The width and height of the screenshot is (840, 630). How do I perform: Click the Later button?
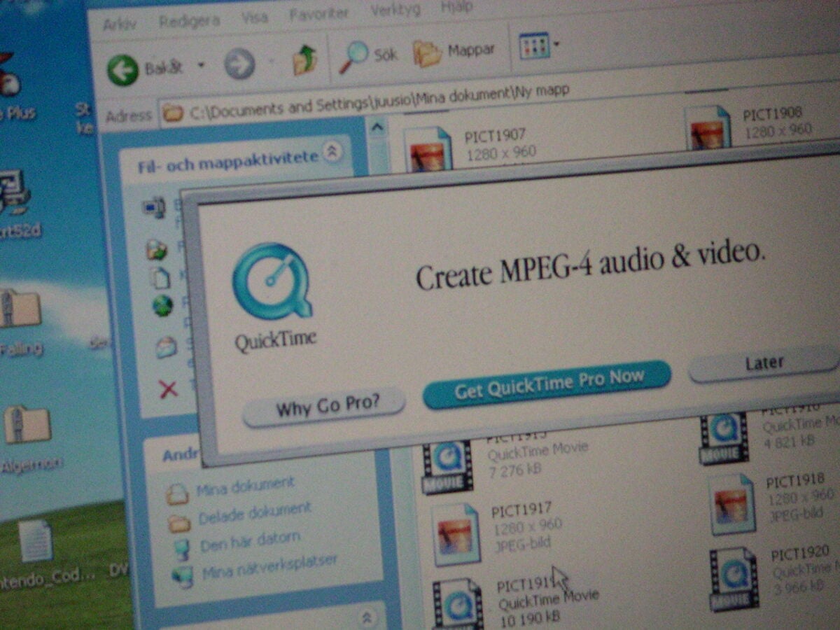[763, 364]
